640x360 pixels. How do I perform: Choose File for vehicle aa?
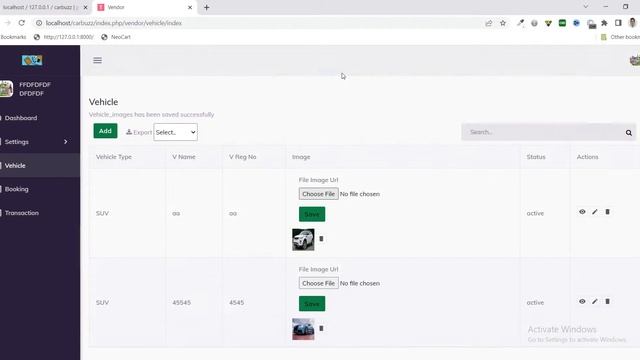[x=318, y=194]
